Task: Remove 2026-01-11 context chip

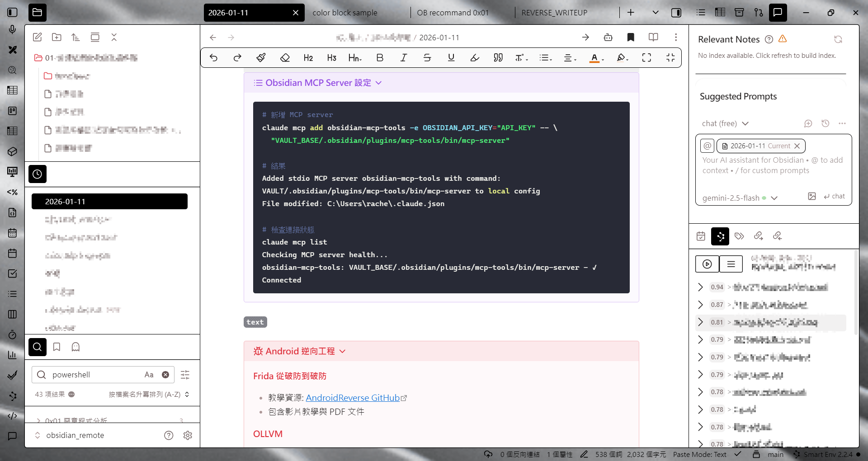Action: [797, 146]
